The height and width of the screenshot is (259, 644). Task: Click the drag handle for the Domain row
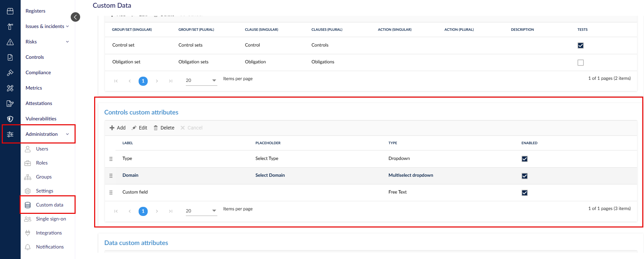[111, 176]
